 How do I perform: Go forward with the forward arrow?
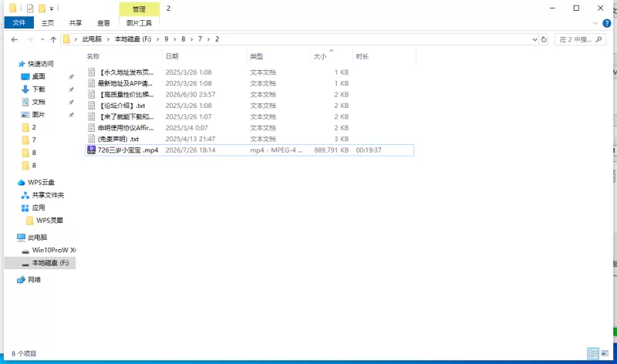click(x=30, y=39)
